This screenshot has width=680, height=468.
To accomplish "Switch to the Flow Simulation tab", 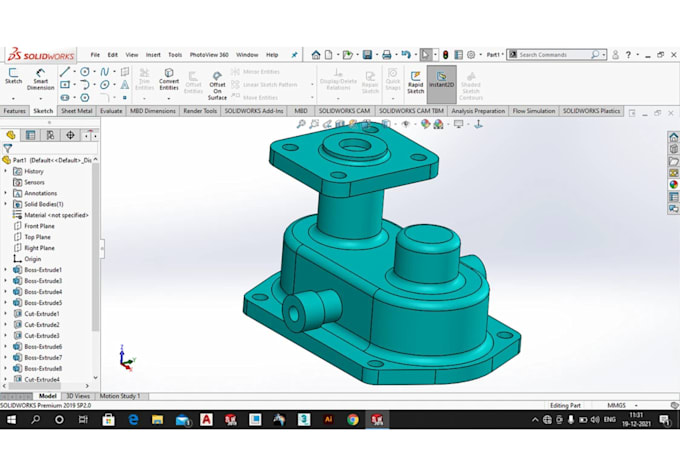I will coord(534,111).
